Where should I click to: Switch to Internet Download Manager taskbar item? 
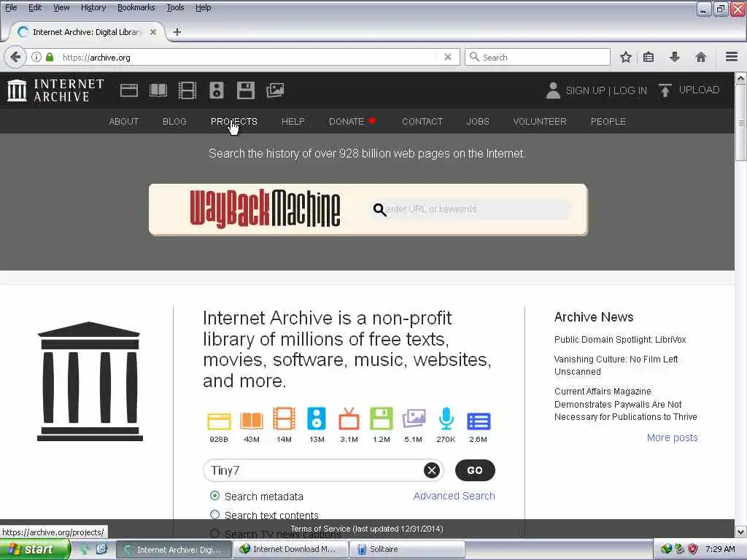pyautogui.click(x=291, y=549)
